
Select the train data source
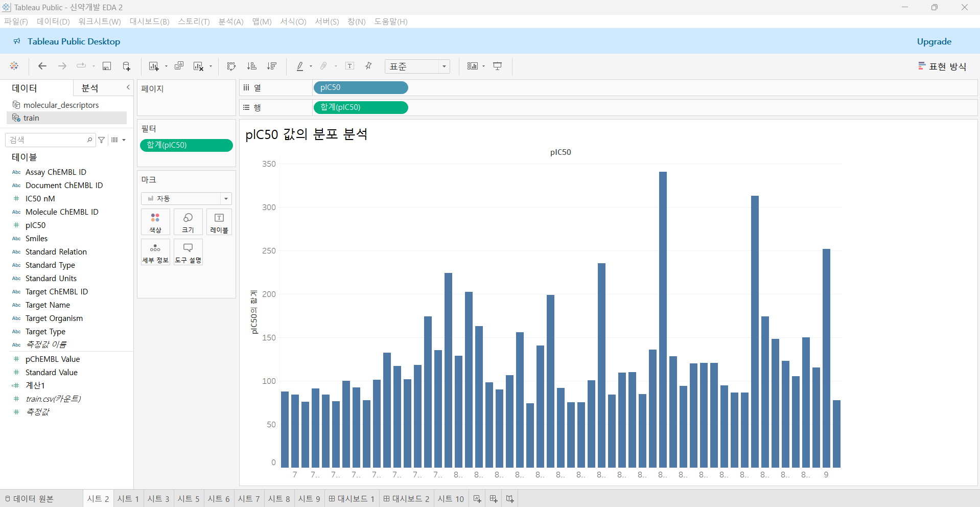coord(67,118)
